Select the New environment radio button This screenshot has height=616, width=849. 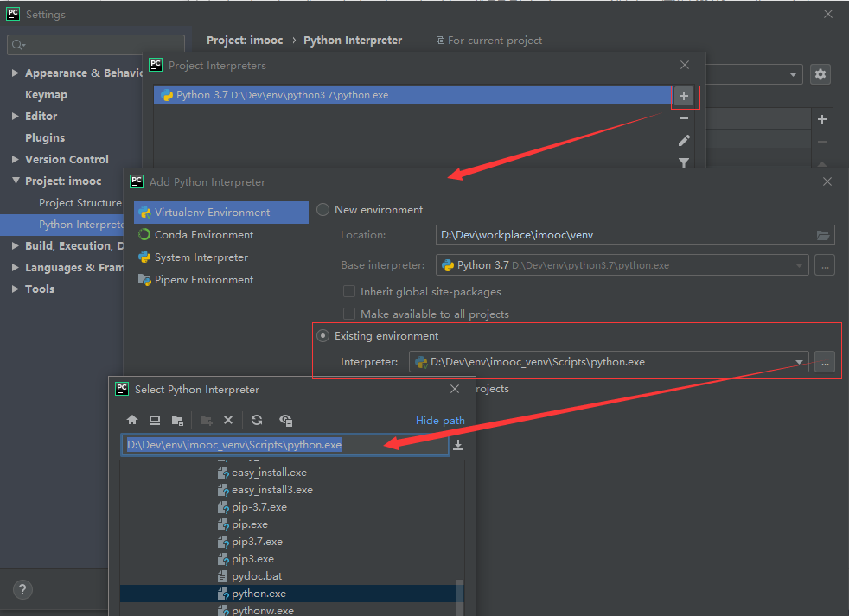click(322, 209)
